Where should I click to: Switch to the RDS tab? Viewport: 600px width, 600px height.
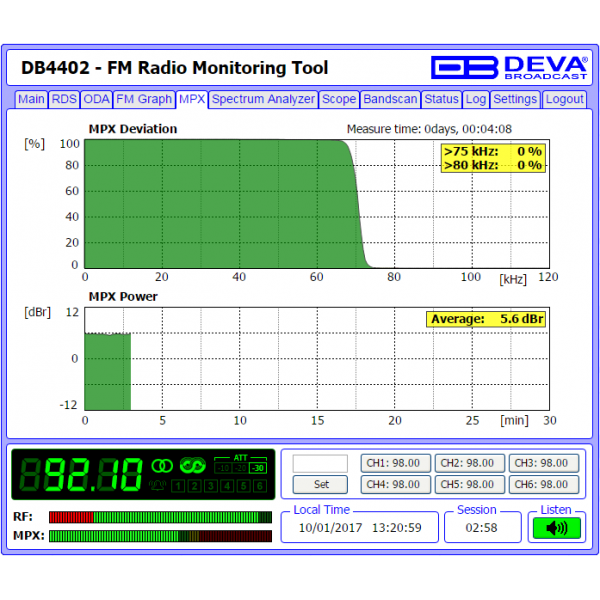click(x=64, y=99)
